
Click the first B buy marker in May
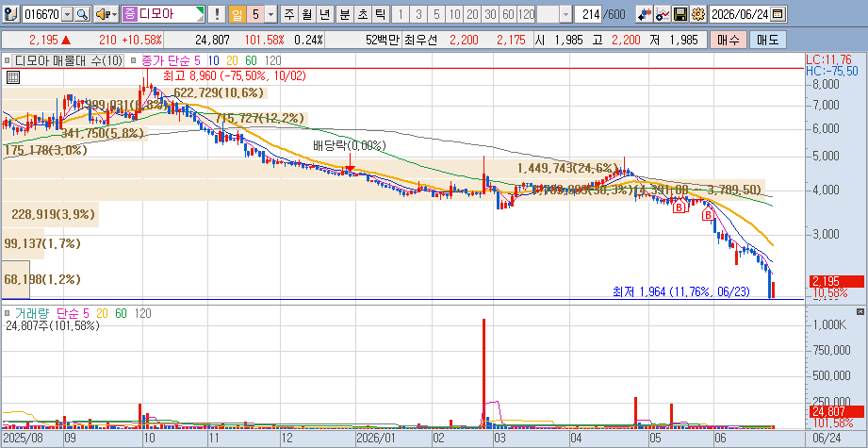click(x=680, y=207)
